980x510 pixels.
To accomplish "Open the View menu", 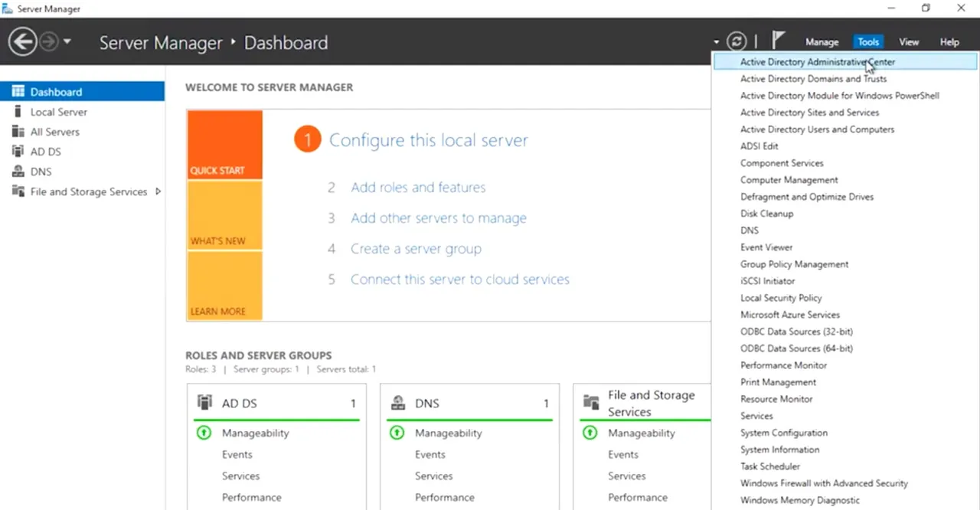I will click(909, 42).
